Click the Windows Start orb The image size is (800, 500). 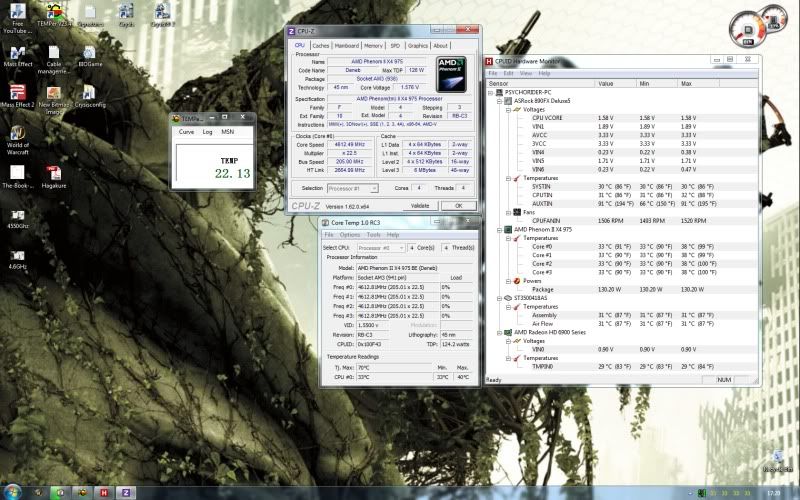click(11, 492)
